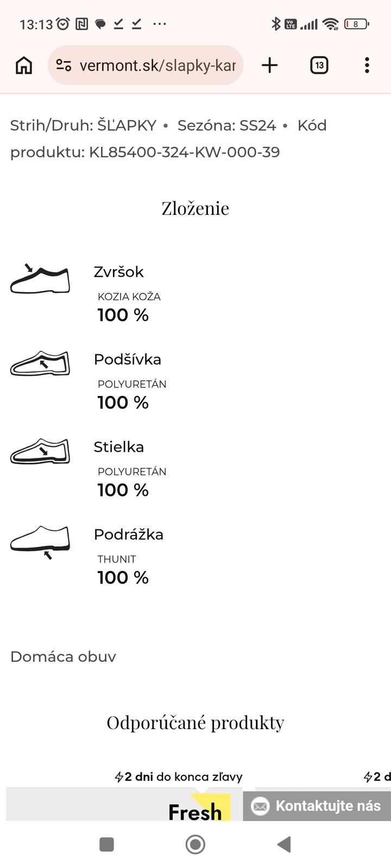391x868 pixels.
Task: Tap the Zvršok upper shoe icon
Action: [x=40, y=279]
